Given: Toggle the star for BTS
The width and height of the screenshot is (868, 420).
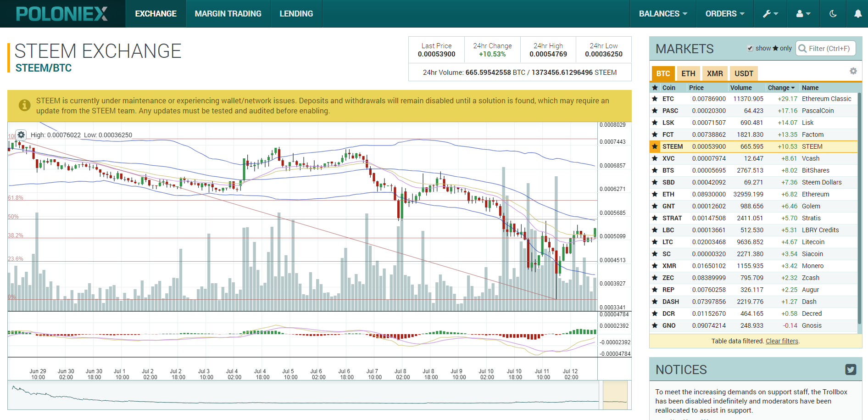Looking at the screenshot, I should 655,170.
